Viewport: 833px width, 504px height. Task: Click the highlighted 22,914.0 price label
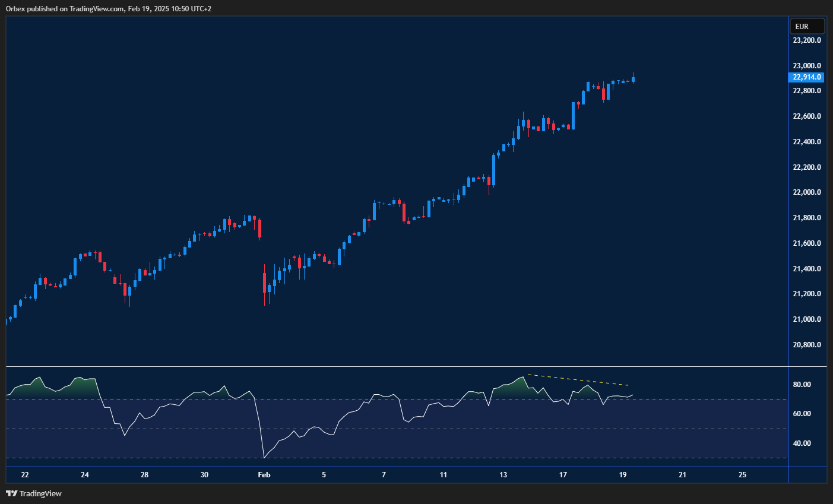pyautogui.click(x=806, y=77)
